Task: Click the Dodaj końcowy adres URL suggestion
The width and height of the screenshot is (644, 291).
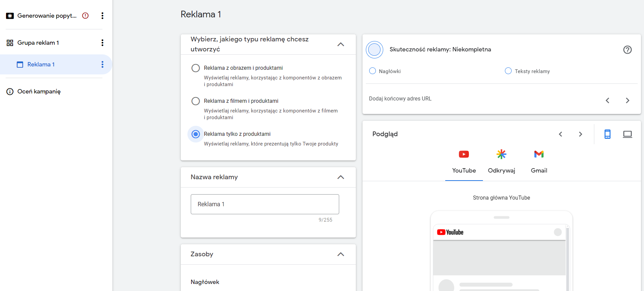Action: point(400,99)
